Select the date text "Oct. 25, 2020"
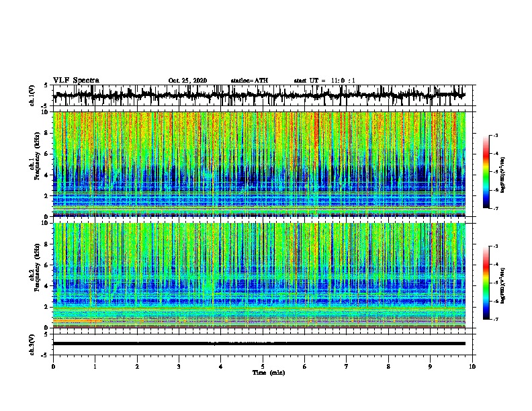Viewport: 532px width, 411px height. pos(187,81)
